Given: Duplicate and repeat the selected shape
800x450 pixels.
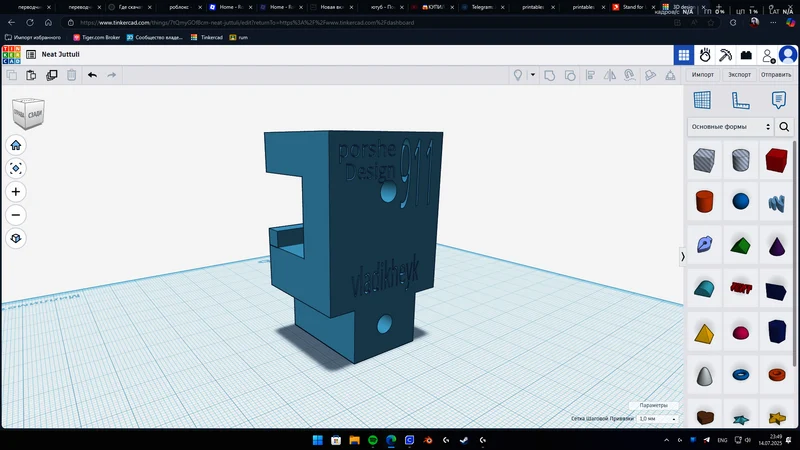Looking at the screenshot, I should pyautogui.click(x=52, y=75).
